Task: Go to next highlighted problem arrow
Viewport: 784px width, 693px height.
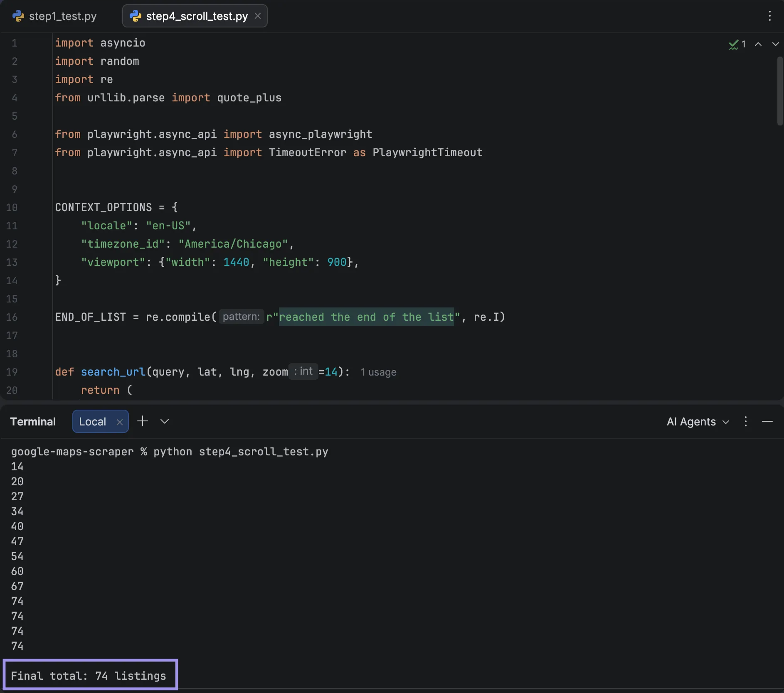Action: click(x=775, y=44)
